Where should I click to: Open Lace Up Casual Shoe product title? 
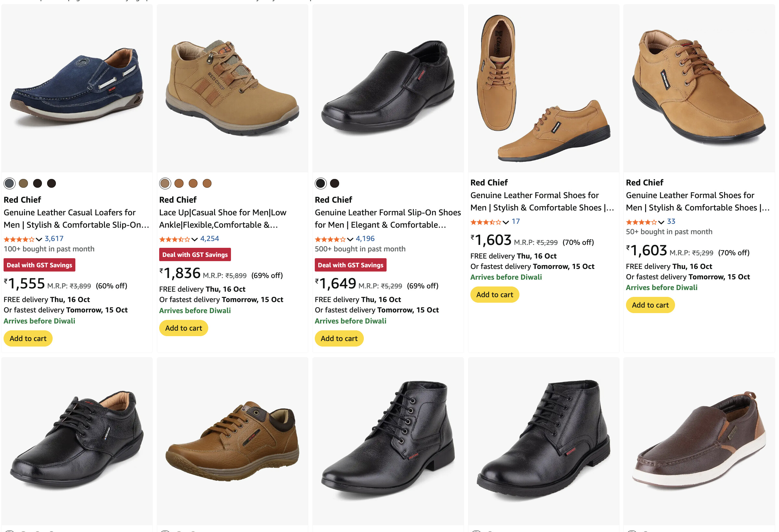pyautogui.click(x=223, y=219)
